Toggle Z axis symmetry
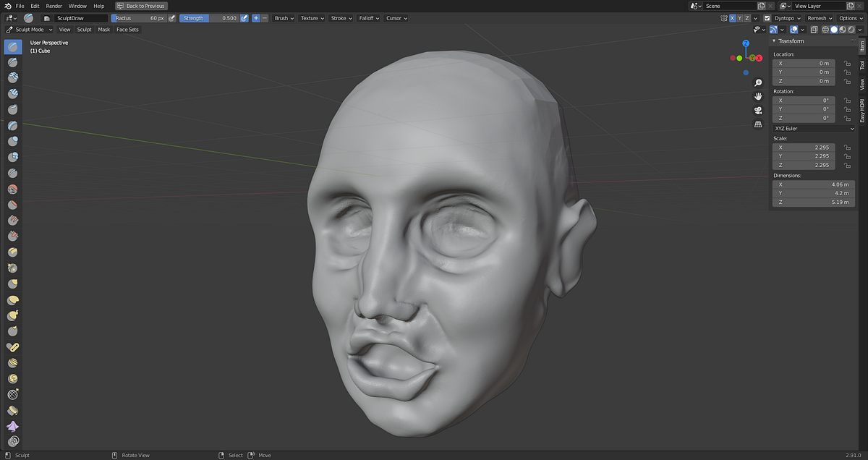Image resolution: width=868 pixels, height=460 pixels. pyautogui.click(x=747, y=18)
